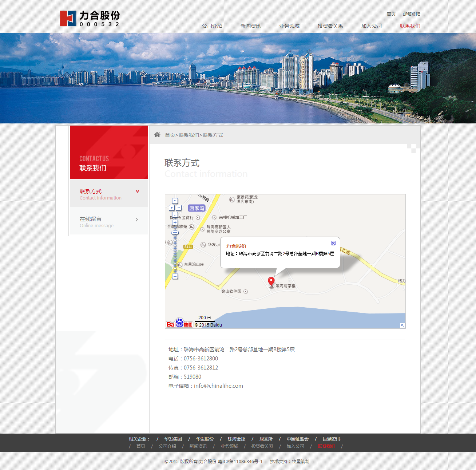Open 华发集团 footer link
This screenshot has height=470, width=476.
coord(173,439)
